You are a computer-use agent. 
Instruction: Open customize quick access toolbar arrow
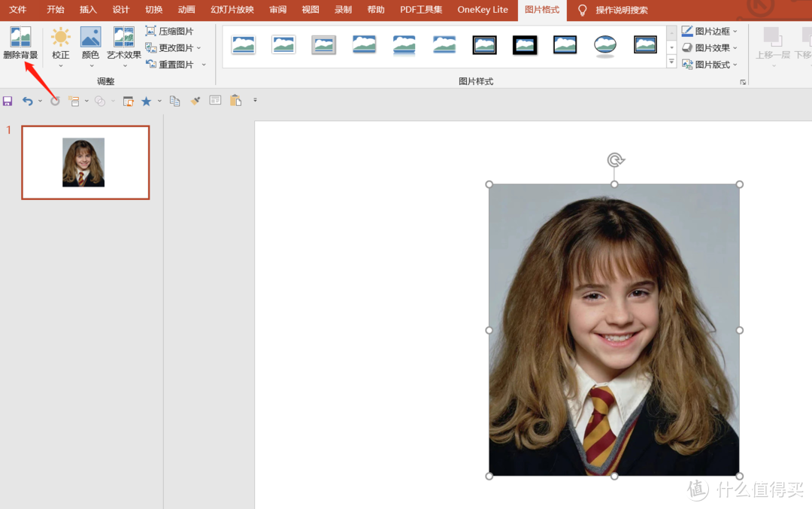(255, 100)
